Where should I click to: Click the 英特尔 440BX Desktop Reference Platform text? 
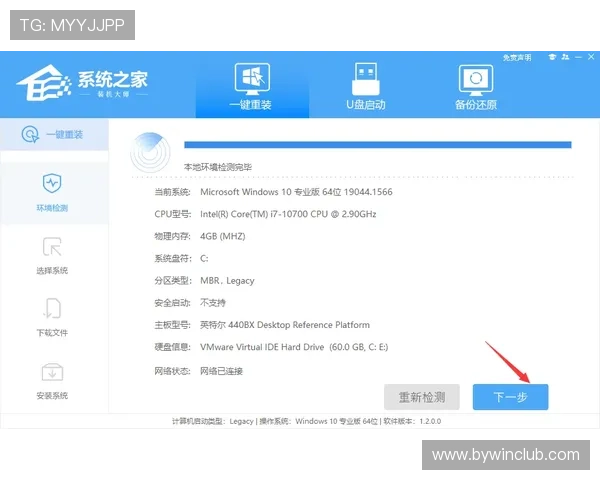(285, 325)
